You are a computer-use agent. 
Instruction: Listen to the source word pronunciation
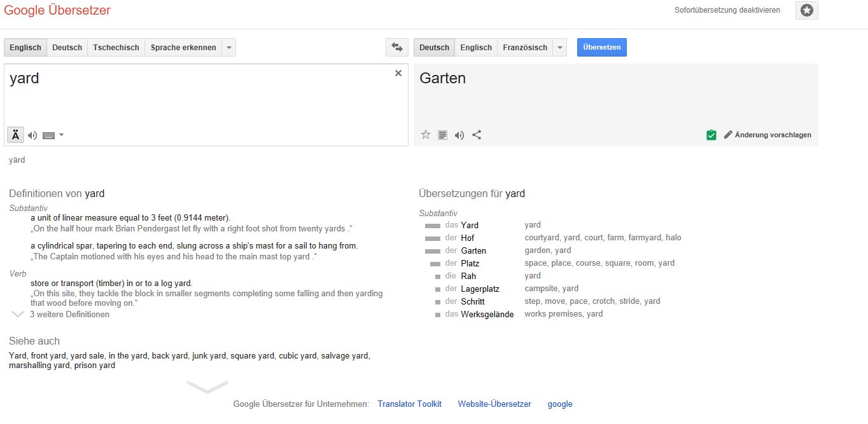[32, 135]
